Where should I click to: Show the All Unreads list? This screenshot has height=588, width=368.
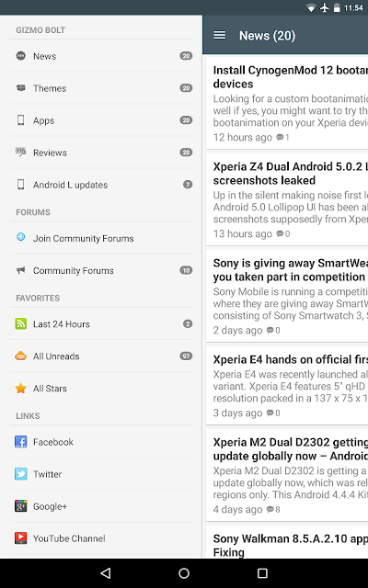click(101, 356)
